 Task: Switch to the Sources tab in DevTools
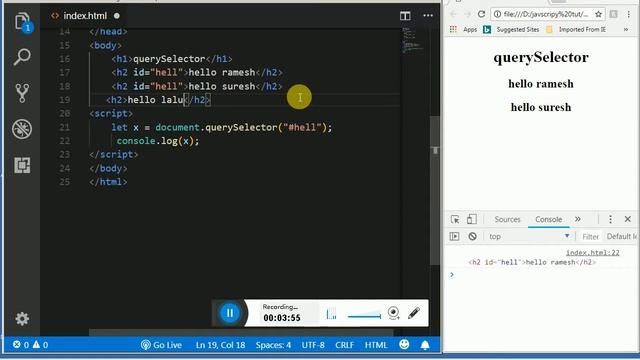pos(507,219)
